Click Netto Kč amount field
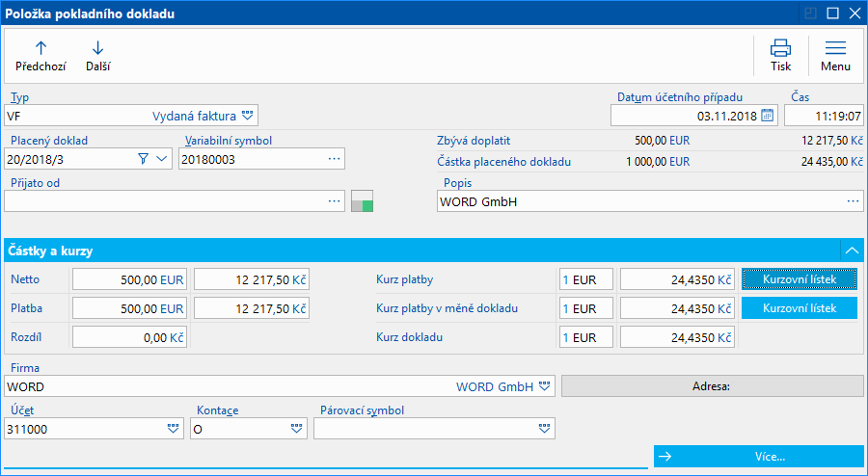Image resolution: width=868 pixels, height=476 pixels. tap(252, 279)
